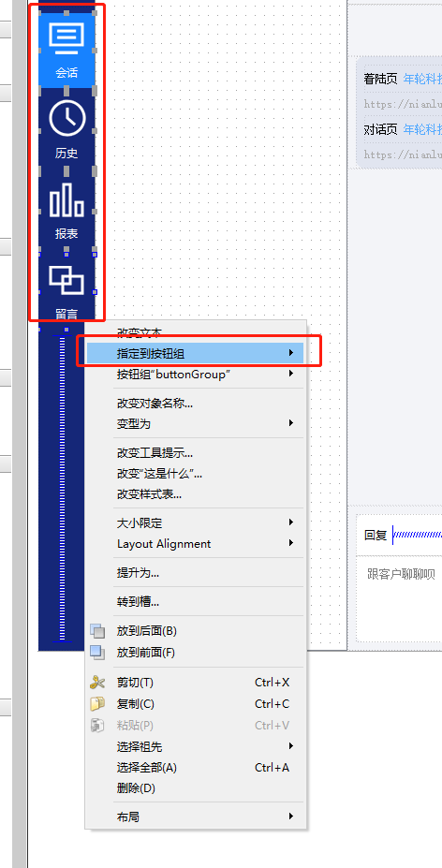Image resolution: width=442 pixels, height=868 pixels.
Task: Click the 放到后面(B) send-to-back icon
Action: (x=97, y=631)
